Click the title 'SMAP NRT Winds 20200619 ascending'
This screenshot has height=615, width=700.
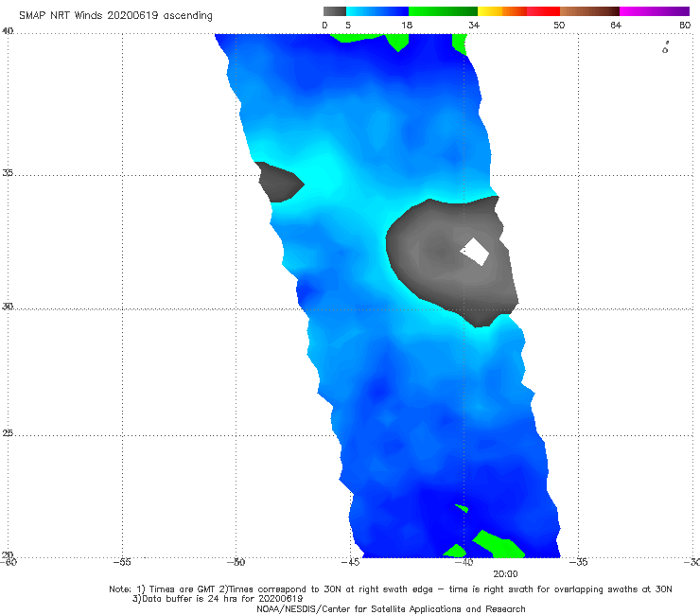coord(115,15)
